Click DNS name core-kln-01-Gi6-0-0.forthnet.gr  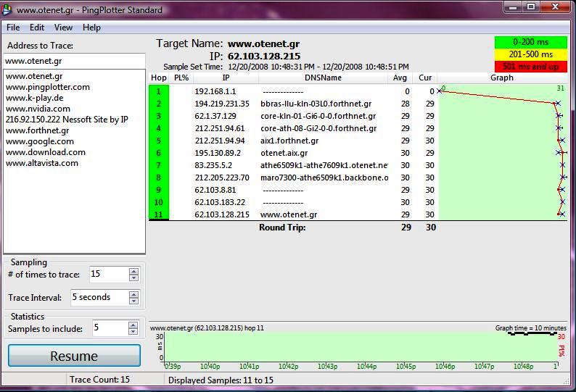(318, 116)
